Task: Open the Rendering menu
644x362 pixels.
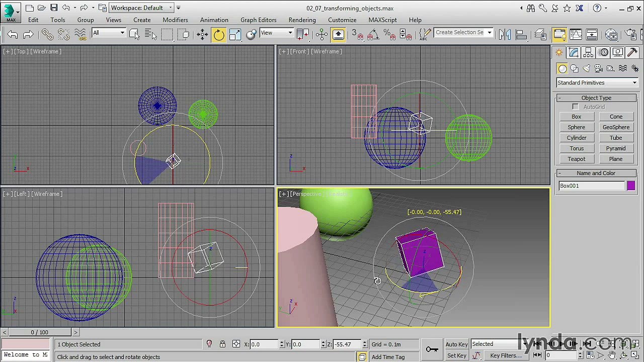Action: point(302,20)
